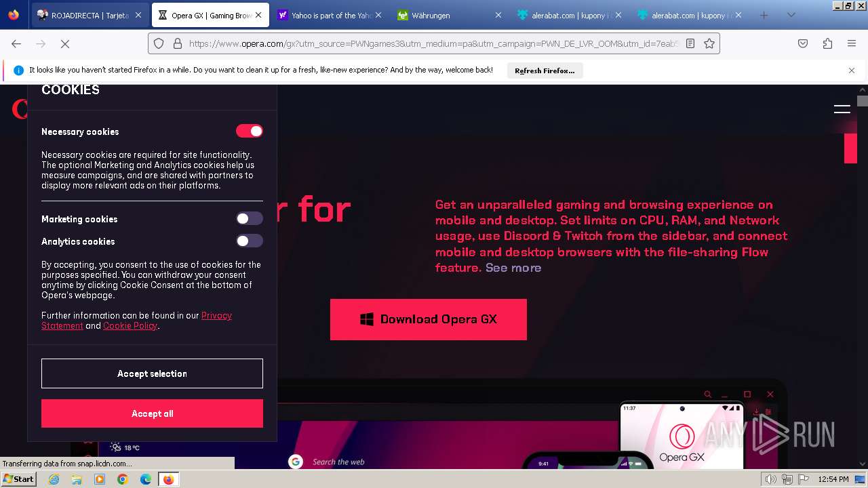This screenshot has height=488, width=868.
Task: Click the action center flag tray icon
Action: click(x=803, y=479)
